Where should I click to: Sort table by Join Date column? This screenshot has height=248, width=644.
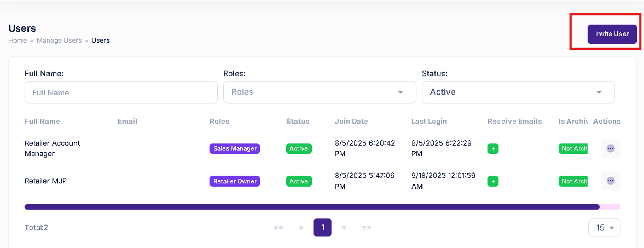[351, 122]
